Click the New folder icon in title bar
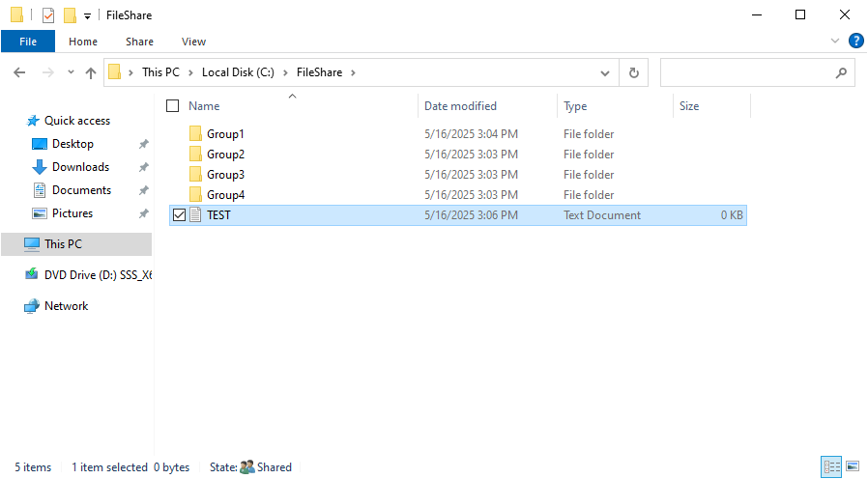Image resolution: width=868 pixels, height=479 pixels. click(70, 14)
